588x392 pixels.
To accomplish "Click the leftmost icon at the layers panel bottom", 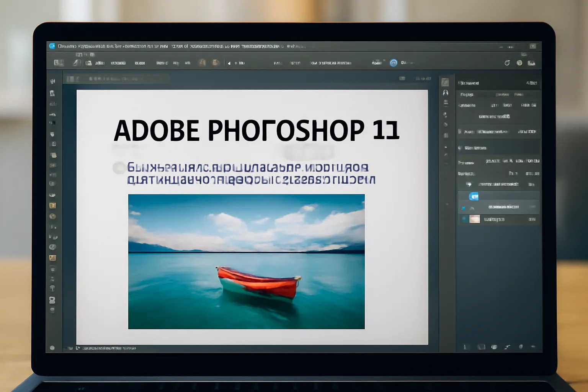I will point(465,347).
